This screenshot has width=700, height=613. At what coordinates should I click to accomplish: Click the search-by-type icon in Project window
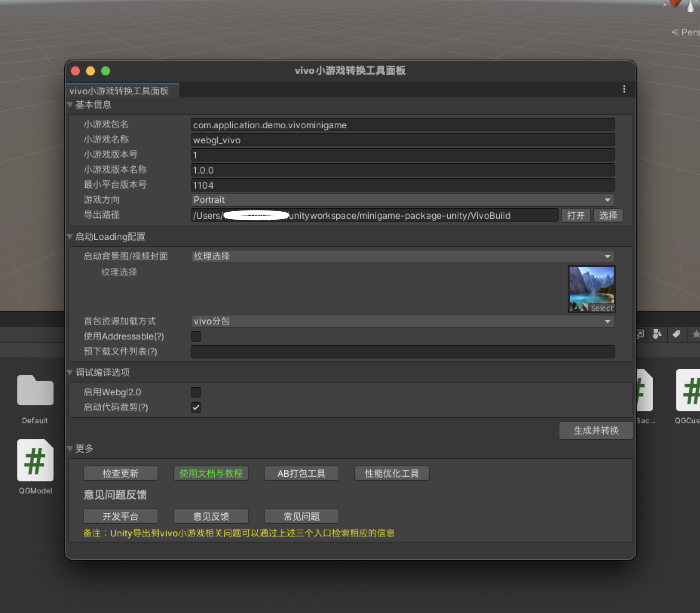coord(657,334)
